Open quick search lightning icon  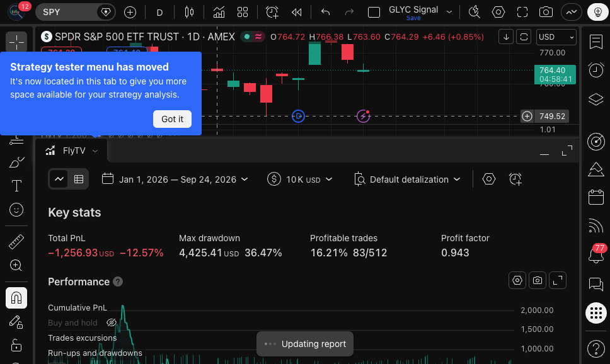475,12
